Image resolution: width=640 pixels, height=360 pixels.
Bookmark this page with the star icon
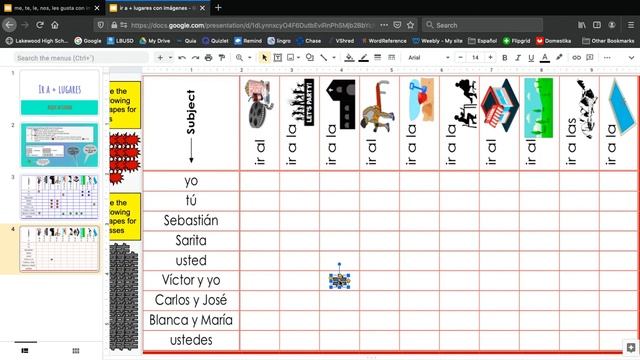[x=410, y=25]
